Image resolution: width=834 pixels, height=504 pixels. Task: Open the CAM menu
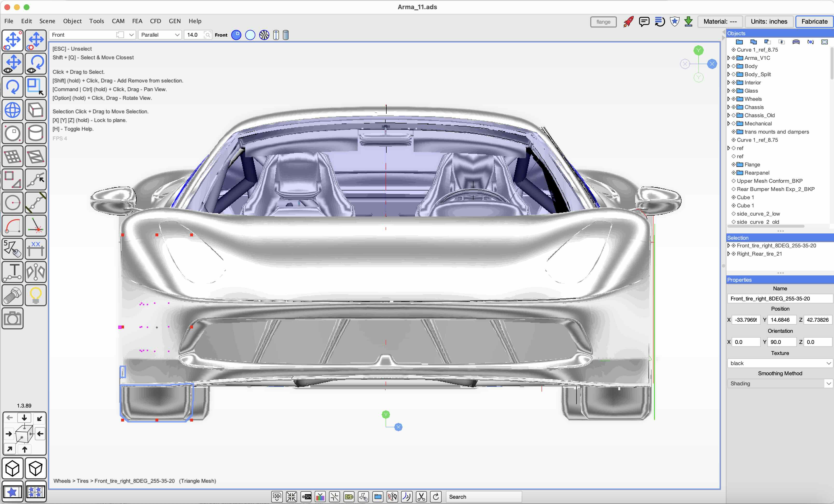pos(118,21)
